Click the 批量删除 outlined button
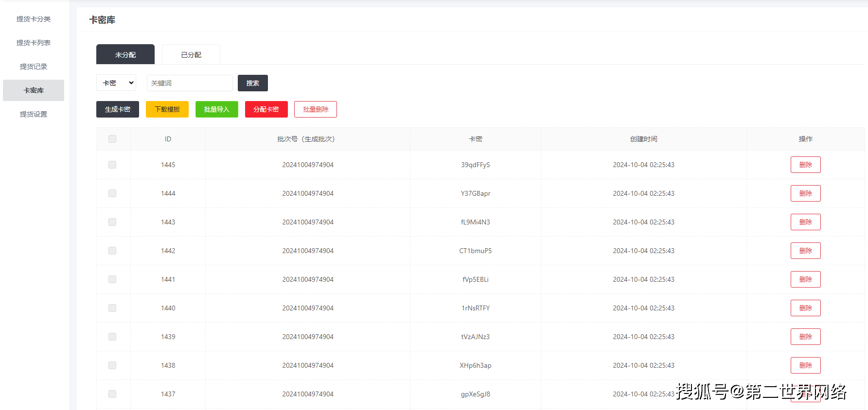The height and width of the screenshot is (410, 868). tap(316, 109)
